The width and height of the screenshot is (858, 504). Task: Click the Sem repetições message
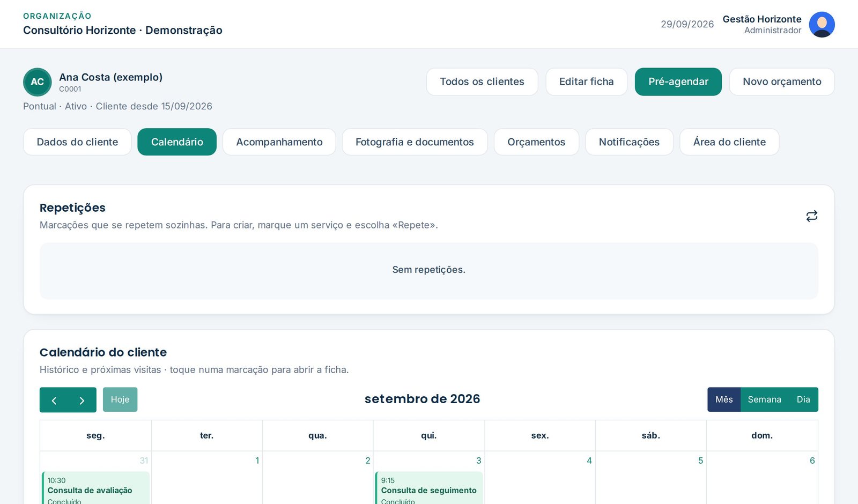point(428,270)
